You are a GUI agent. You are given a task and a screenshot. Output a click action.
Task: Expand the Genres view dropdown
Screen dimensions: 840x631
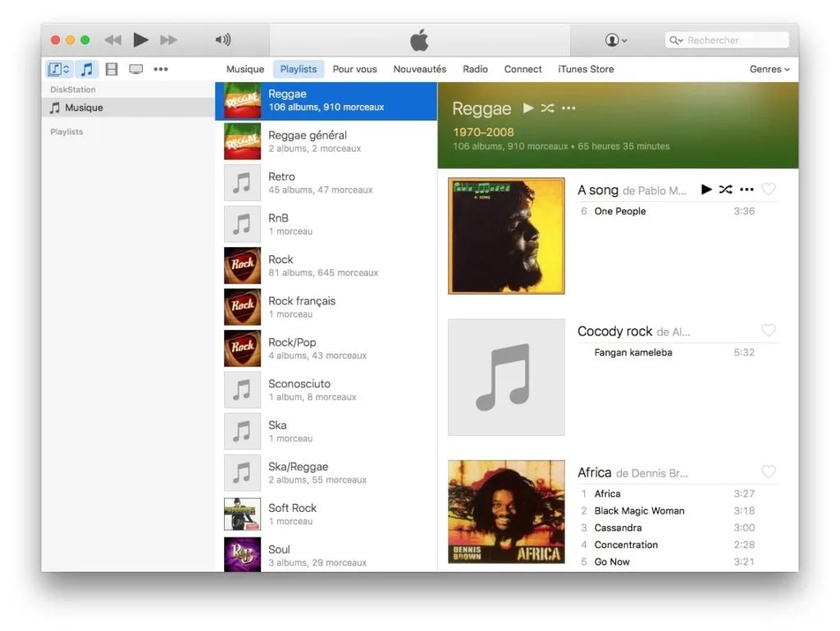(x=769, y=69)
